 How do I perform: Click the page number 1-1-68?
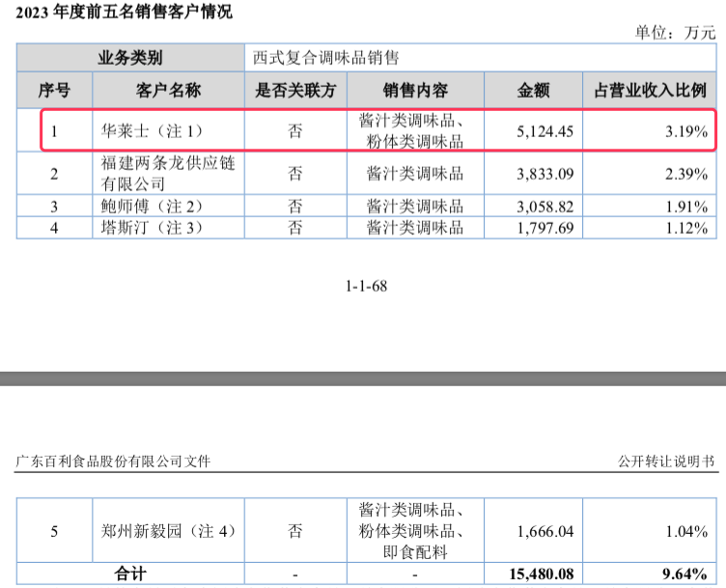(366, 286)
